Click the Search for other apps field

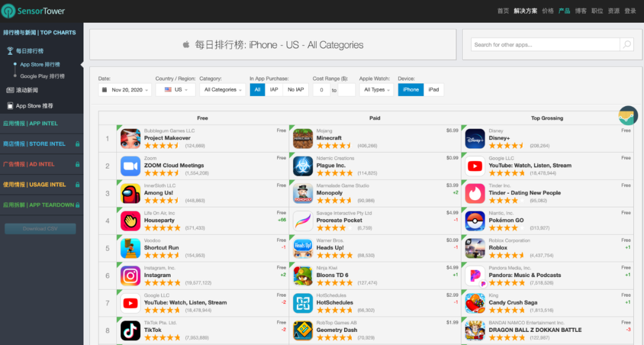pyautogui.click(x=546, y=44)
